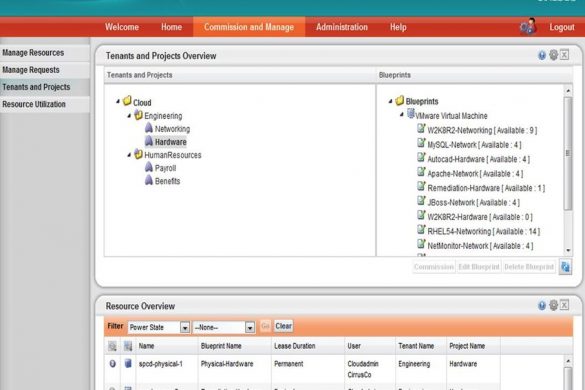This screenshot has height=390, width=585.
Task: Open the Administration menu tab
Action: coord(342,27)
